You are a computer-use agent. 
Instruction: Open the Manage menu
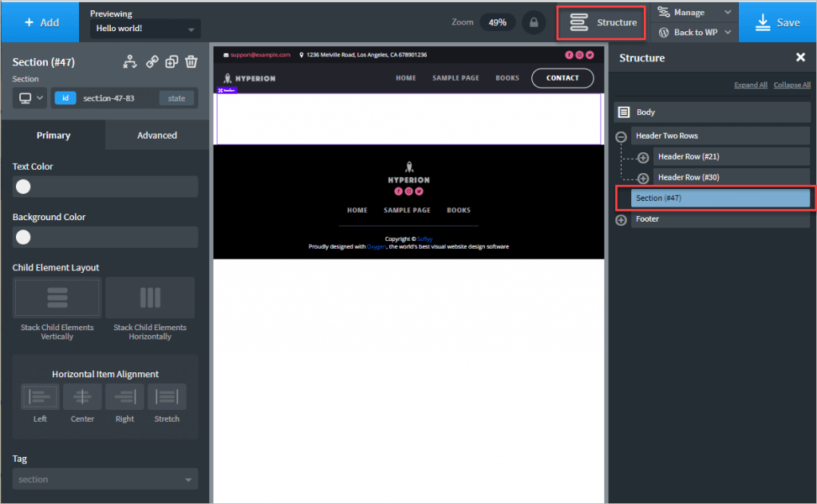tap(693, 12)
